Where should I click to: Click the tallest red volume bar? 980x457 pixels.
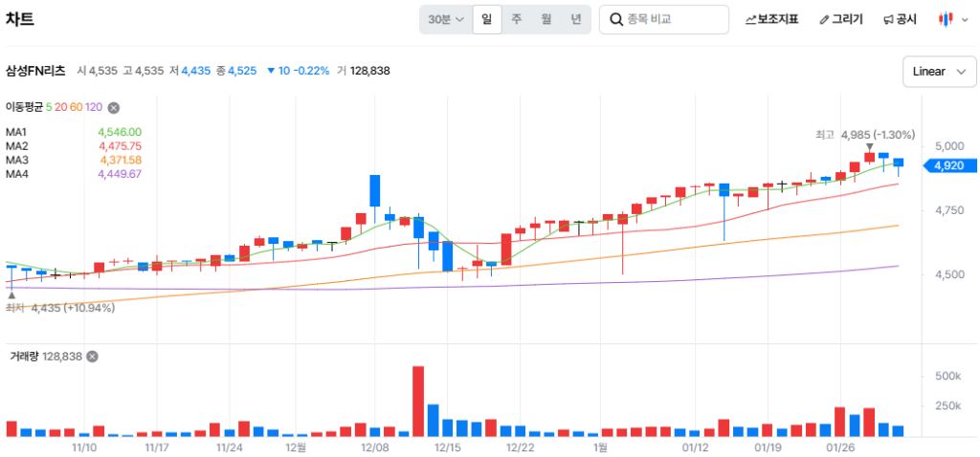[x=418, y=401]
